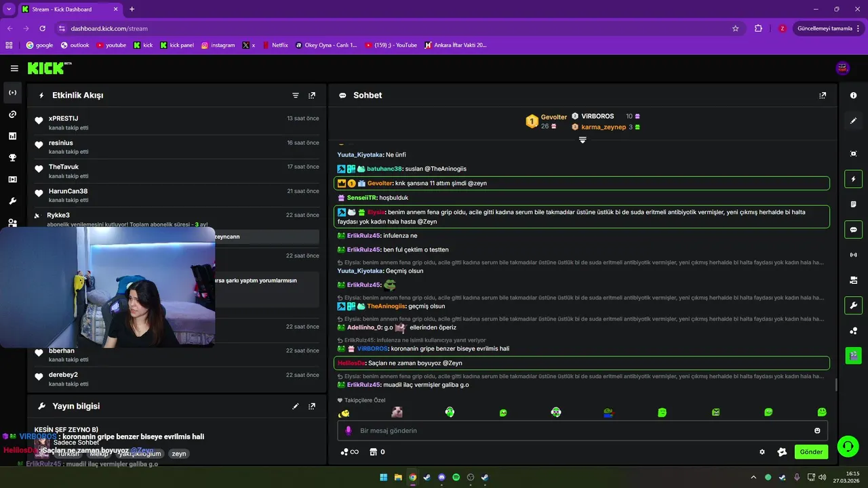Viewport: 868px width, 488px height.
Task: Collapse the chat leaderboard chevron
Action: pyautogui.click(x=583, y=140)
